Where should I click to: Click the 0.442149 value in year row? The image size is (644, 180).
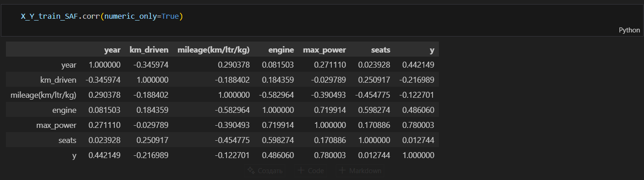pos(418,65)
